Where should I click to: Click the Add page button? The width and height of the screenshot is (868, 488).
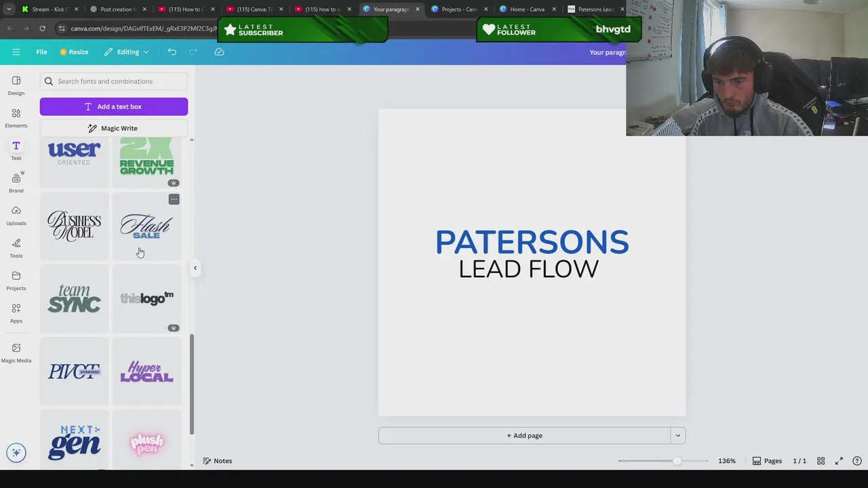pyautogui.click(x=524, y=436)
